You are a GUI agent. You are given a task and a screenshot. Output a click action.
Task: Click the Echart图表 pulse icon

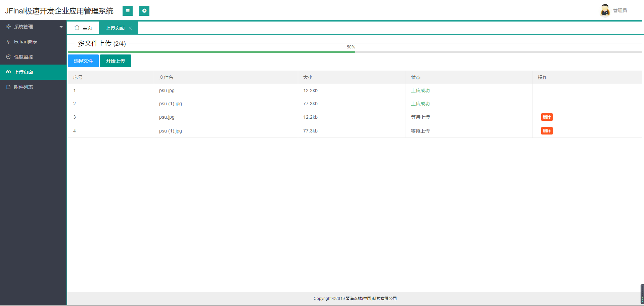click(8, 42)
